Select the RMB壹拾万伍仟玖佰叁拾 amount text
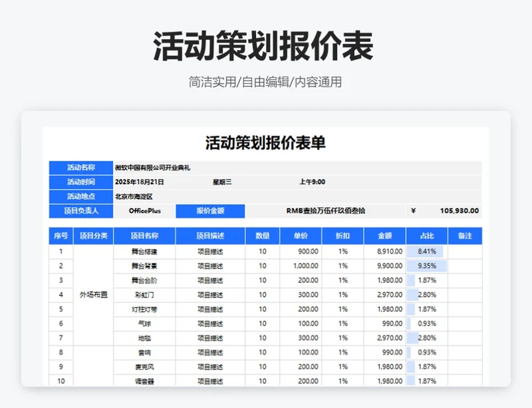The image size is (532, 408). click(325, 211)
